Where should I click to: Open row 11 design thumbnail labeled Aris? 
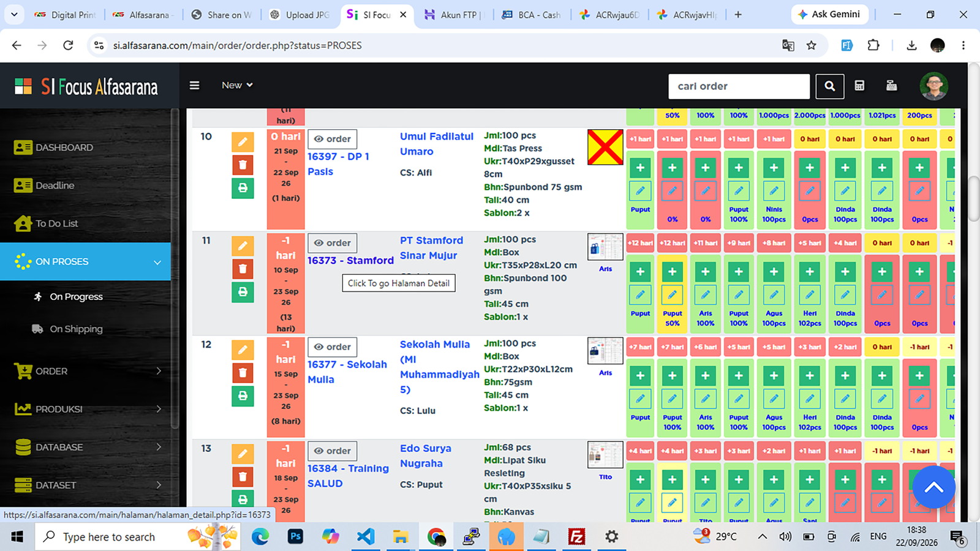point(605,247)
